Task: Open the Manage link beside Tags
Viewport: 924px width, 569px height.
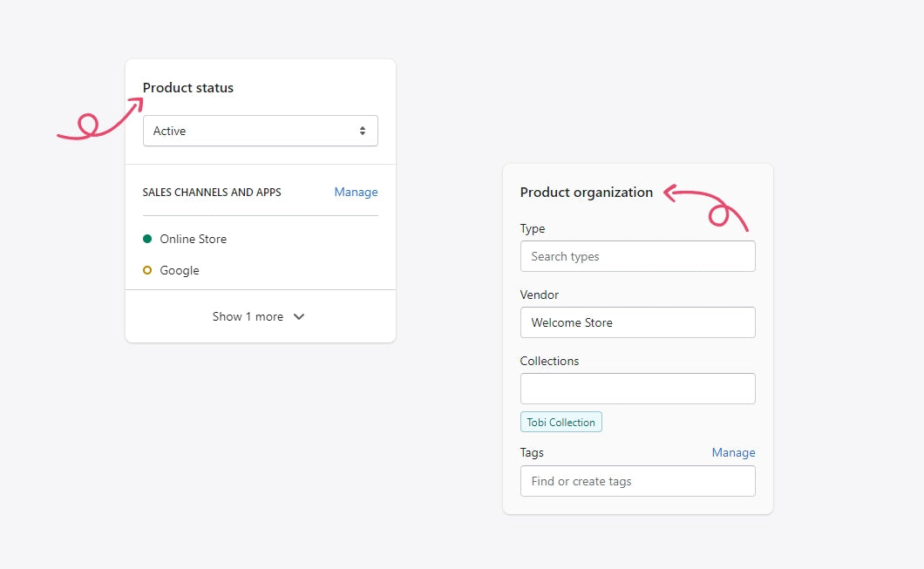Action: point(733,452)
